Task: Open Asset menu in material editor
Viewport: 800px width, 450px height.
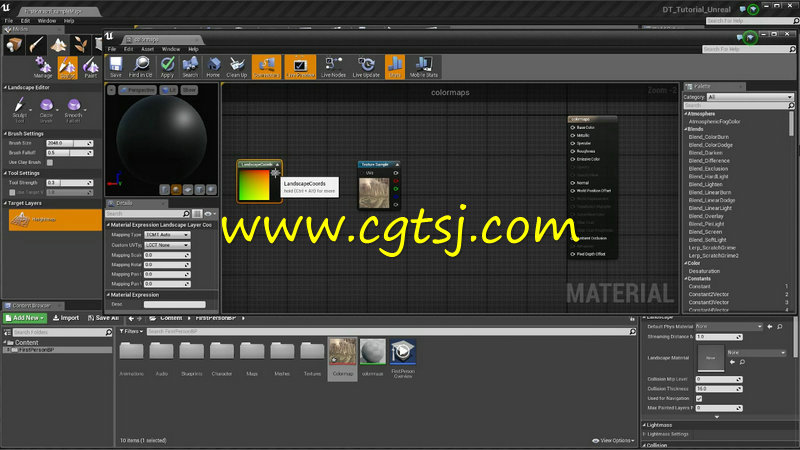Action: click(x=147, y=49)
